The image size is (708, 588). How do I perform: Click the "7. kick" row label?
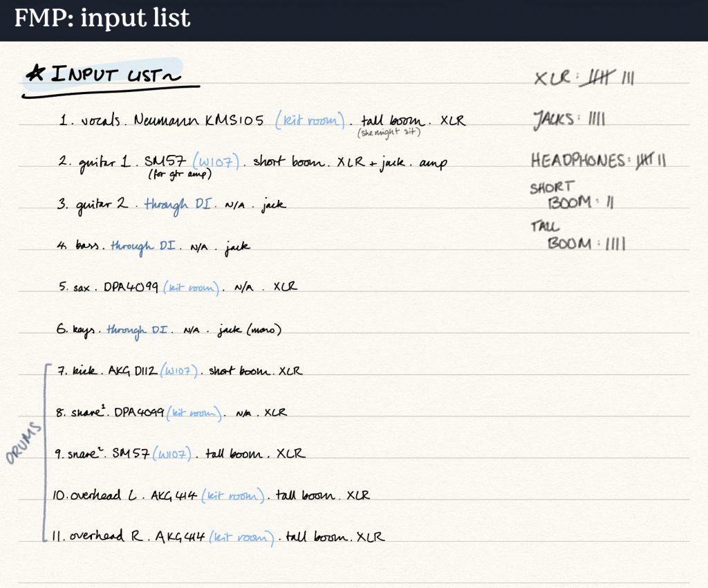[x=77, y=371]
